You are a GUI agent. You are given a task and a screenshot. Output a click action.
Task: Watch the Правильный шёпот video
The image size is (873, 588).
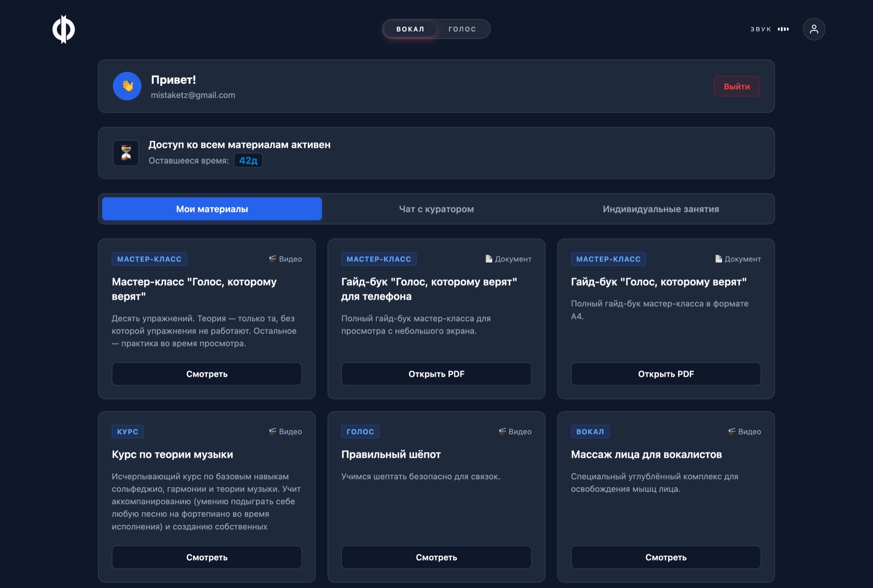[x=436, y=557]
